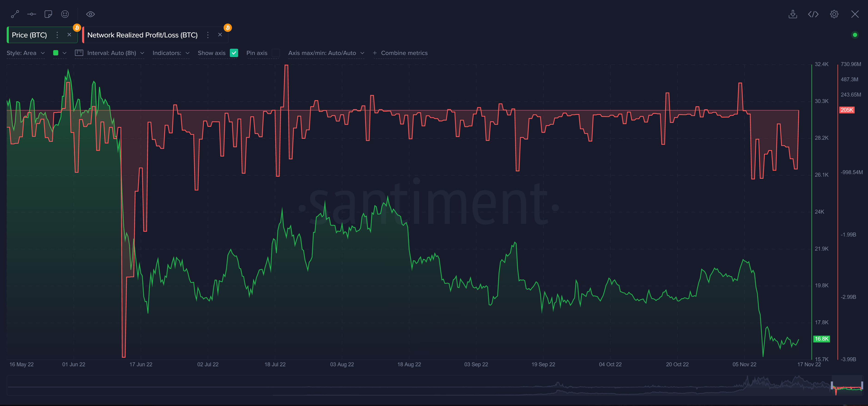The height and width of the screenshot is (406, 868).
Task: Enable the Pin axis checkbox
Action: click(276, 53)
